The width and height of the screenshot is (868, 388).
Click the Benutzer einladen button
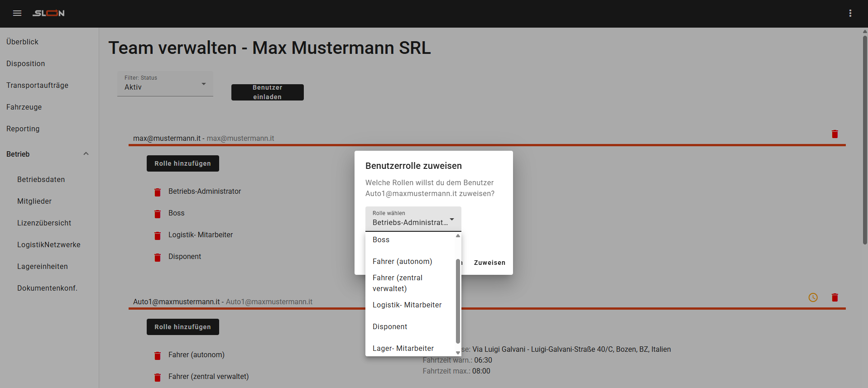(267, 92)
